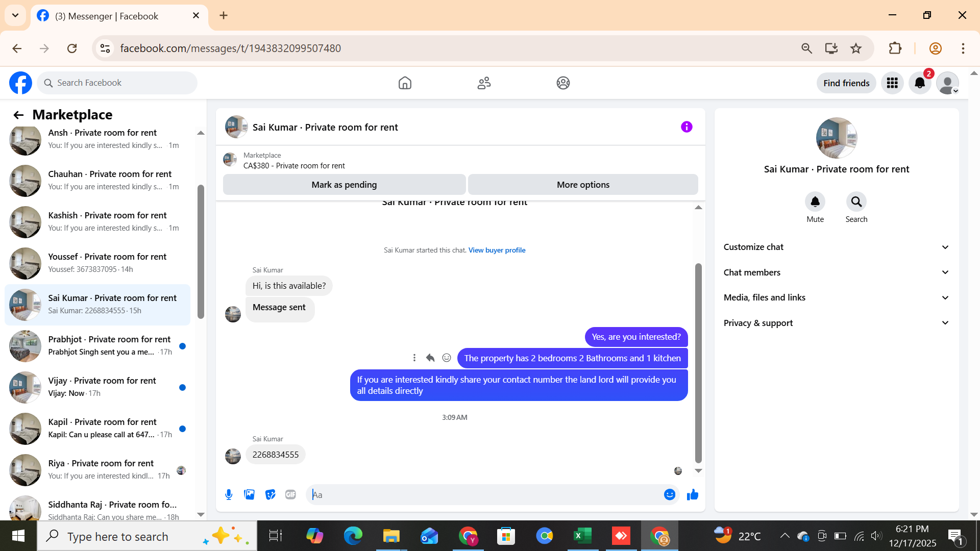The height and width of the screenshot is (551, 980).
Task: Click Mark as pending button
Action: pyautogui.click(x=344, y=185)
